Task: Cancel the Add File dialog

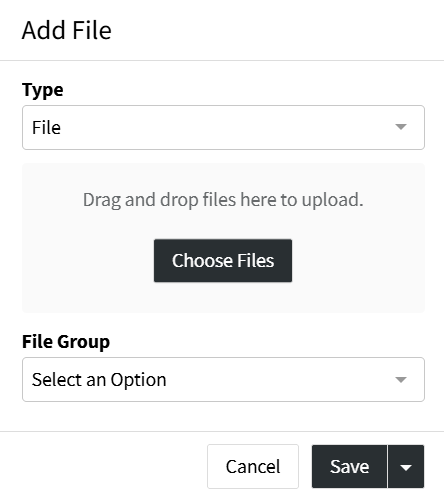Action: point(253,466)
